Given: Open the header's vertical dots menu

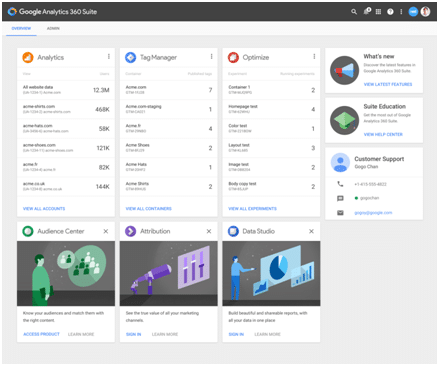Looking at the screenshot, I should (x=401, y=12).
